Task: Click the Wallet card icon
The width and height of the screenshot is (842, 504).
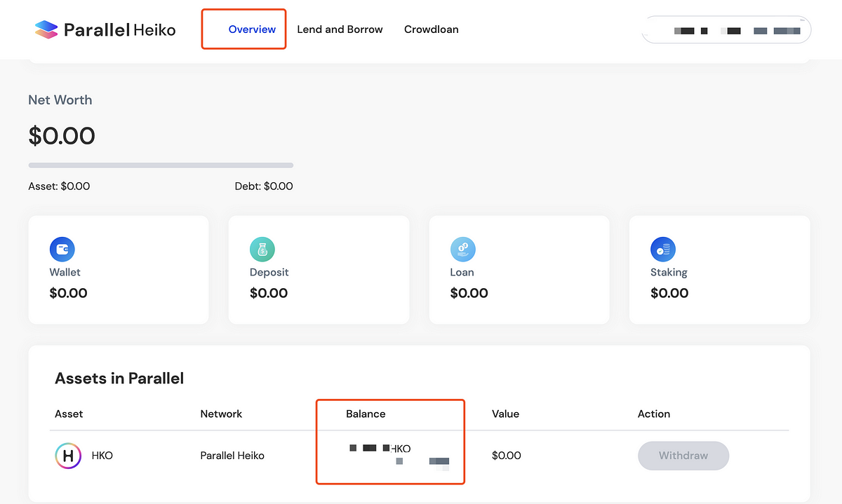Action: coord(62,249)
